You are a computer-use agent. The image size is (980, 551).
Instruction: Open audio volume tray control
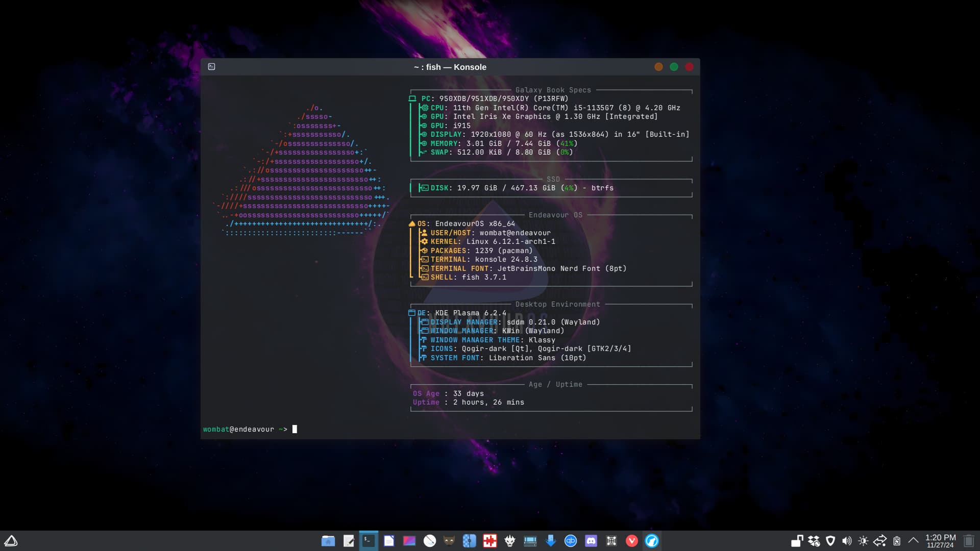point(847,541)
